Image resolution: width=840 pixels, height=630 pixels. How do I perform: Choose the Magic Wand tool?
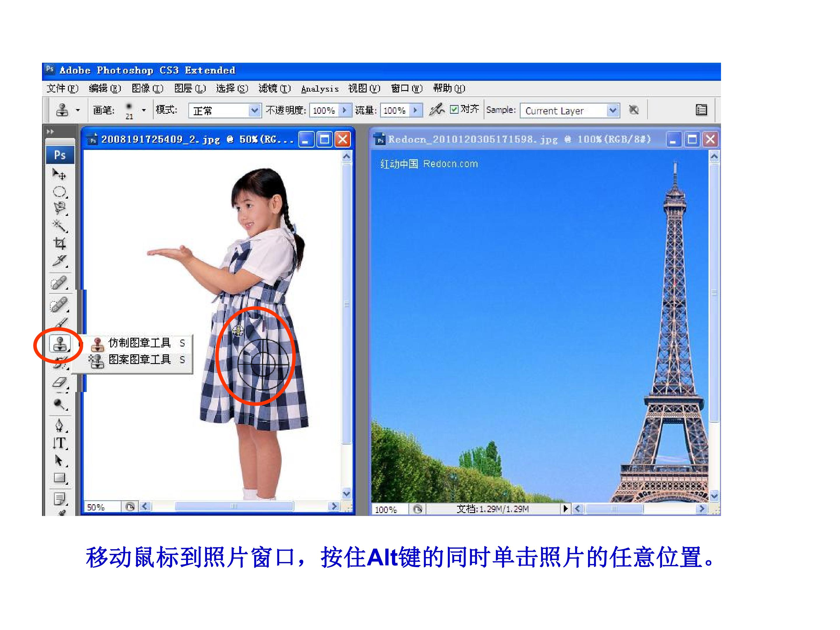click(x=59, y=226)
